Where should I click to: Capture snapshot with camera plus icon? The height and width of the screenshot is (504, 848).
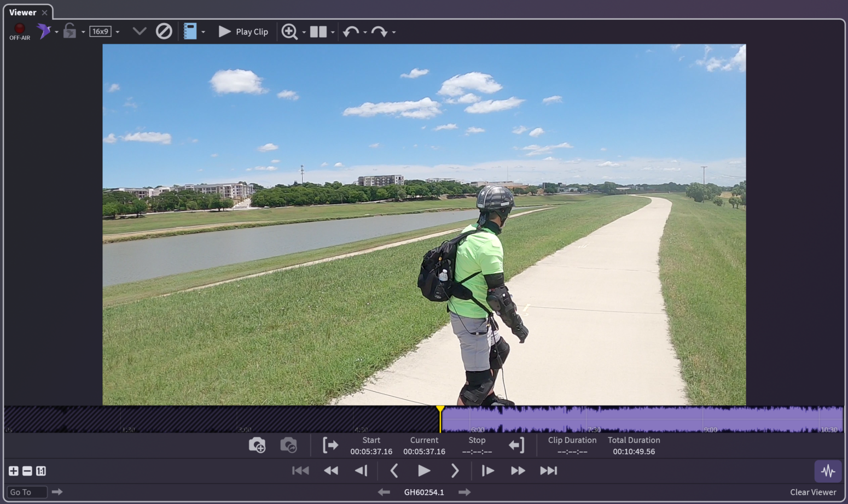pyautogui.click(x=257, y=445)
